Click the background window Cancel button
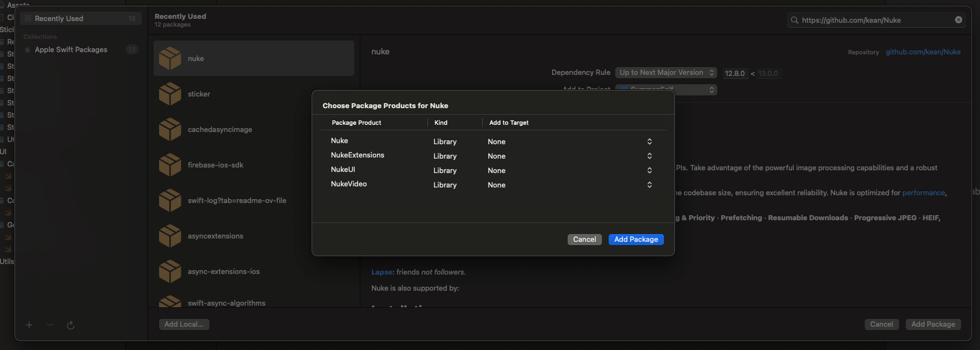This screenshot has height=350, width=980. (881, 324)
